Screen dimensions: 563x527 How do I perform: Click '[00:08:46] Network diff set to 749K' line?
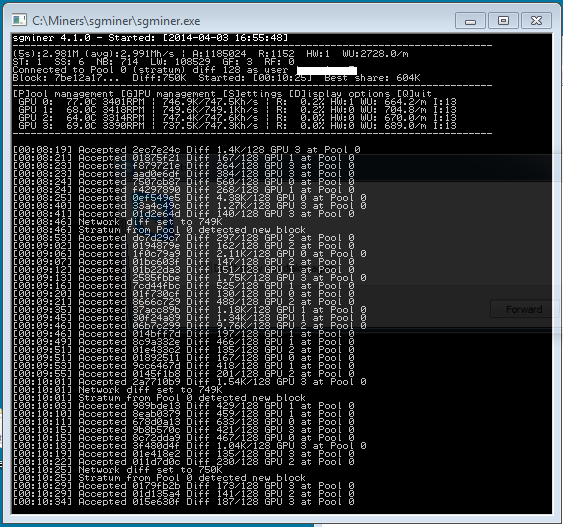[x=117, y=221]
